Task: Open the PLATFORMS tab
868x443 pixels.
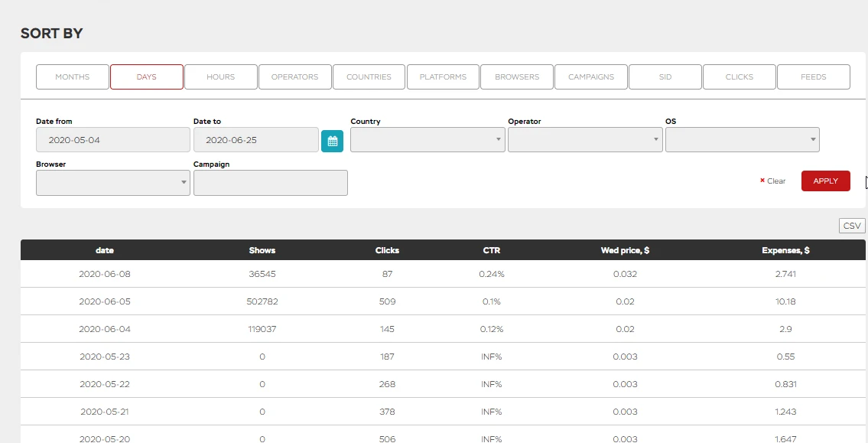Action: click(x=444, y=77)
